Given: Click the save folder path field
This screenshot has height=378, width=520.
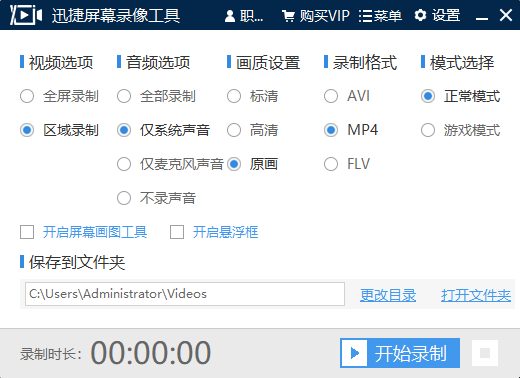Looking at the screenshot, I should [185, 294].
